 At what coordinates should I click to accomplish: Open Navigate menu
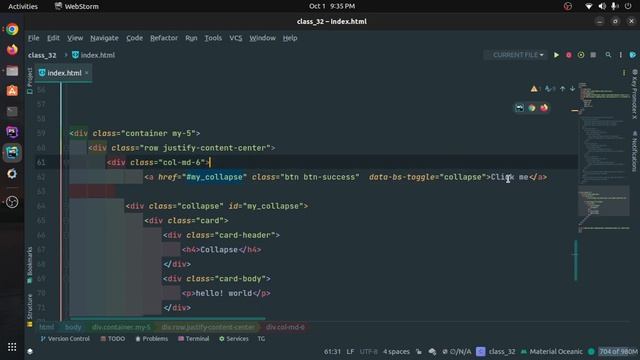(104, 38)
